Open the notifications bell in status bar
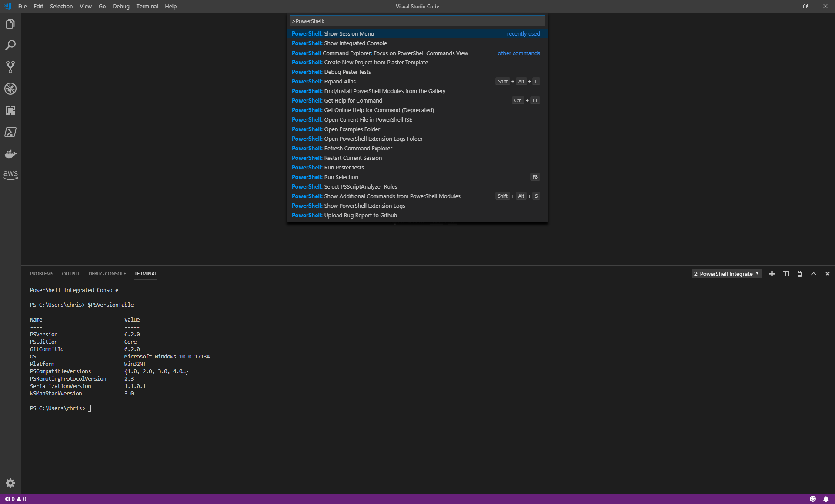The width and height of the screenshot is (835, 504). tap(825, 499)
